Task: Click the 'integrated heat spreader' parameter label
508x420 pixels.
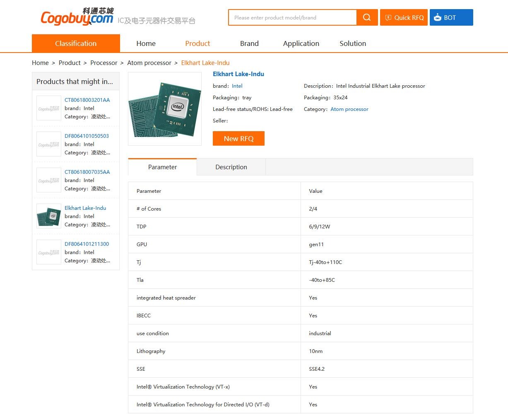Action: [166, 298]
